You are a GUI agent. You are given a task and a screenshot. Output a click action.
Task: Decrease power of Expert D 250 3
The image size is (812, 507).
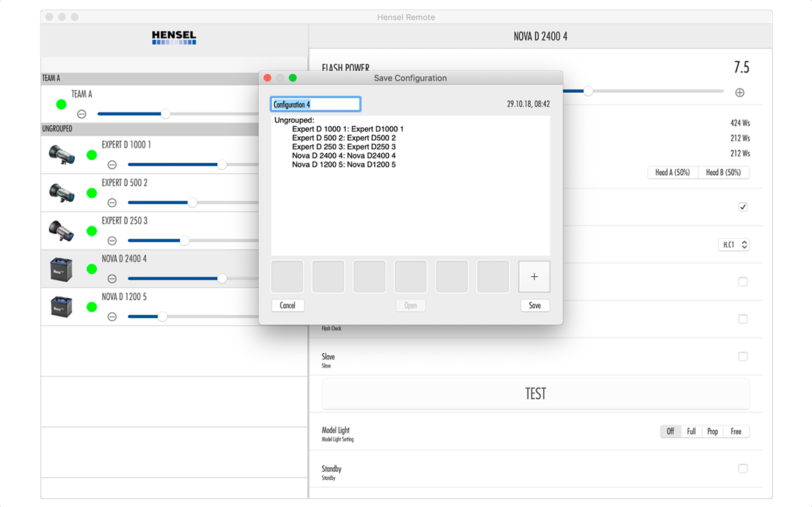[112, 240]
